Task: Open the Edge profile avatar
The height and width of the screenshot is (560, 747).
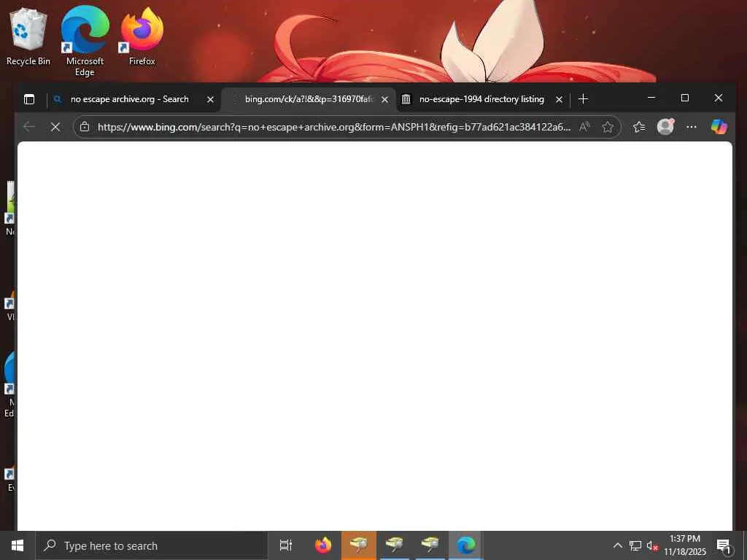Action: click(665, 127)
